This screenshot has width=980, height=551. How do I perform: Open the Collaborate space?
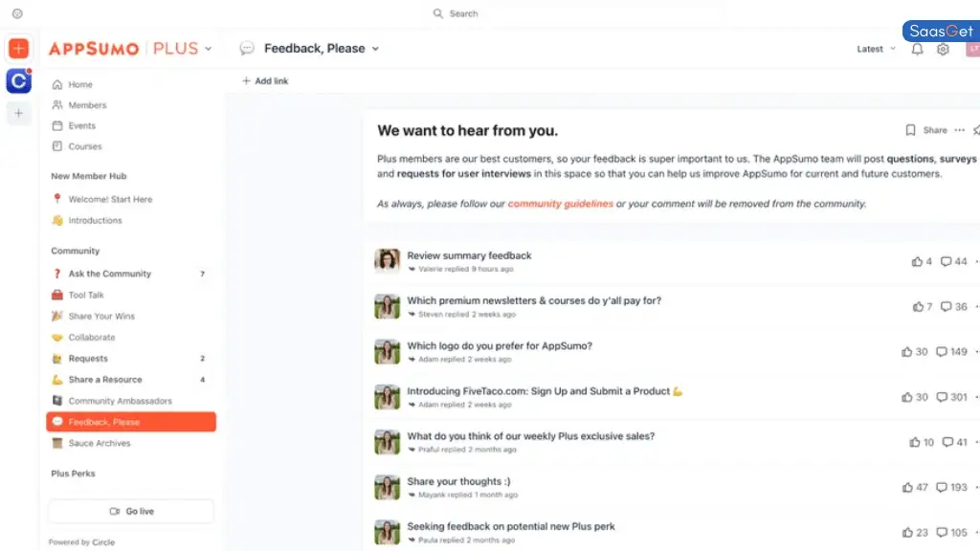click(x=130, y=338)
